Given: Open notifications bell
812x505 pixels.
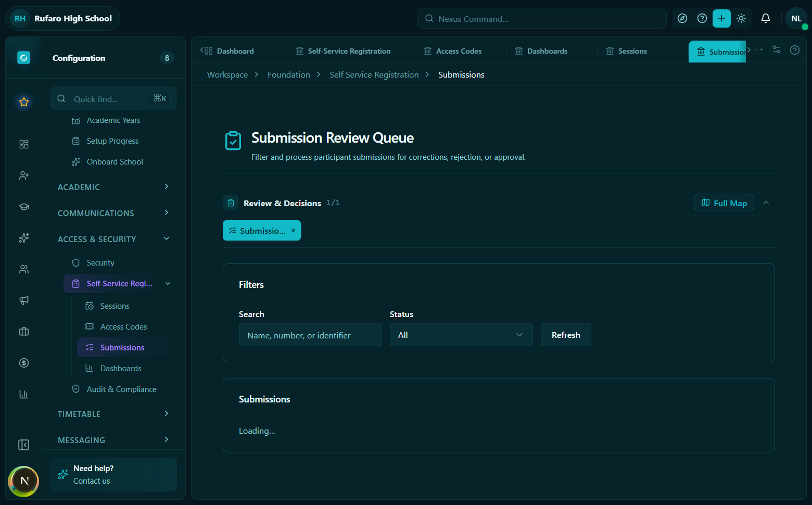Looking at the screenshot, I should [766, 18].
